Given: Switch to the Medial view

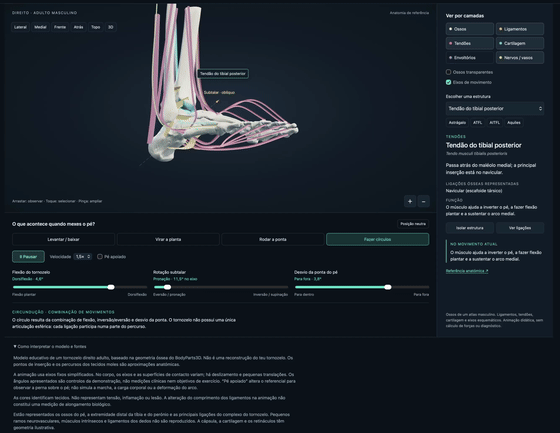Looking at the screenshot, I should [40, 27].
